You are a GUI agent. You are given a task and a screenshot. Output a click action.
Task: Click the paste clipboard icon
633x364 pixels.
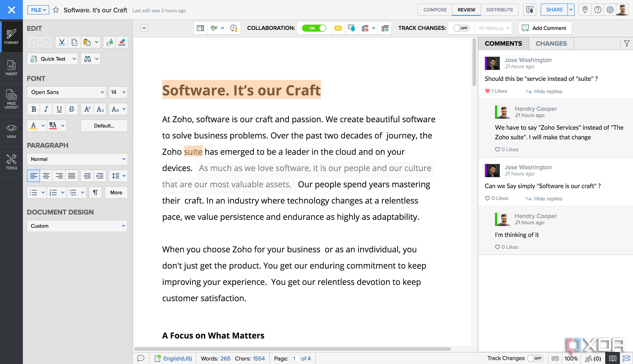87,42
